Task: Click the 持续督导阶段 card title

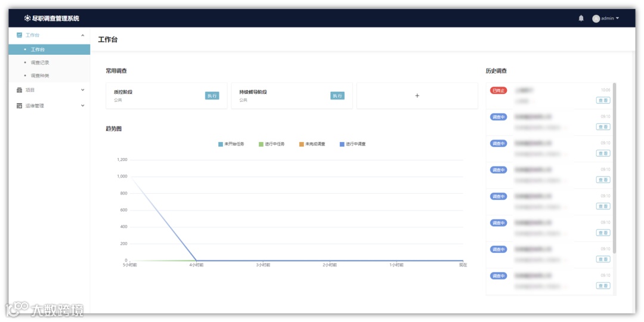Action: click(253, 92)
